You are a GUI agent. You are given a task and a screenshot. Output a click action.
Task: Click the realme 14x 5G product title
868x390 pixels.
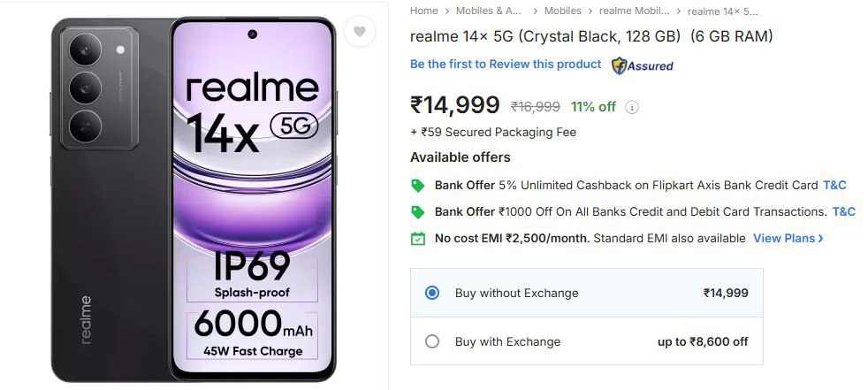click(x=591, y=36)
